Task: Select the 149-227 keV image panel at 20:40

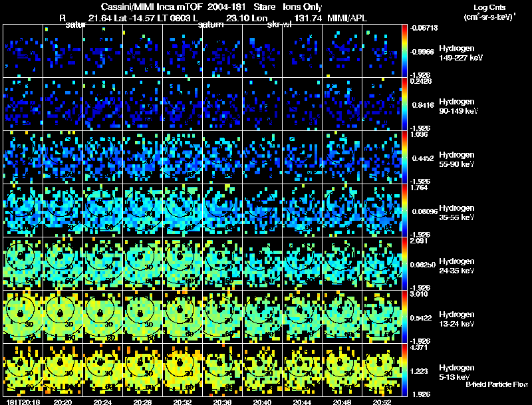Action: (262, 51)
